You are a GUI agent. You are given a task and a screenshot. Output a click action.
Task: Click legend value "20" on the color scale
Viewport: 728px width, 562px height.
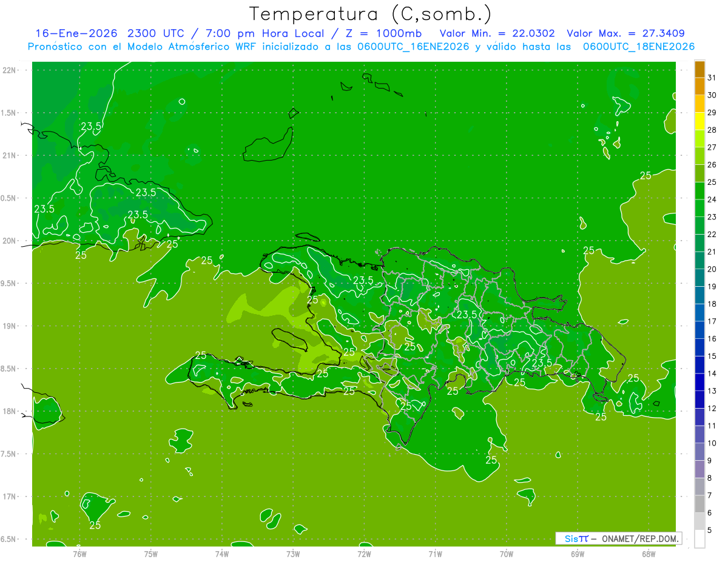point(712,269)
